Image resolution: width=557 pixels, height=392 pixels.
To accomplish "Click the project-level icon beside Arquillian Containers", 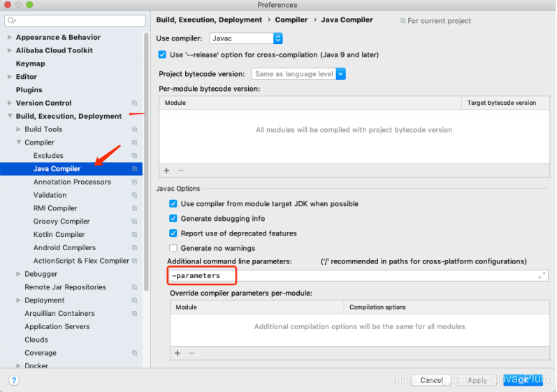I will (x=135, y=313).
